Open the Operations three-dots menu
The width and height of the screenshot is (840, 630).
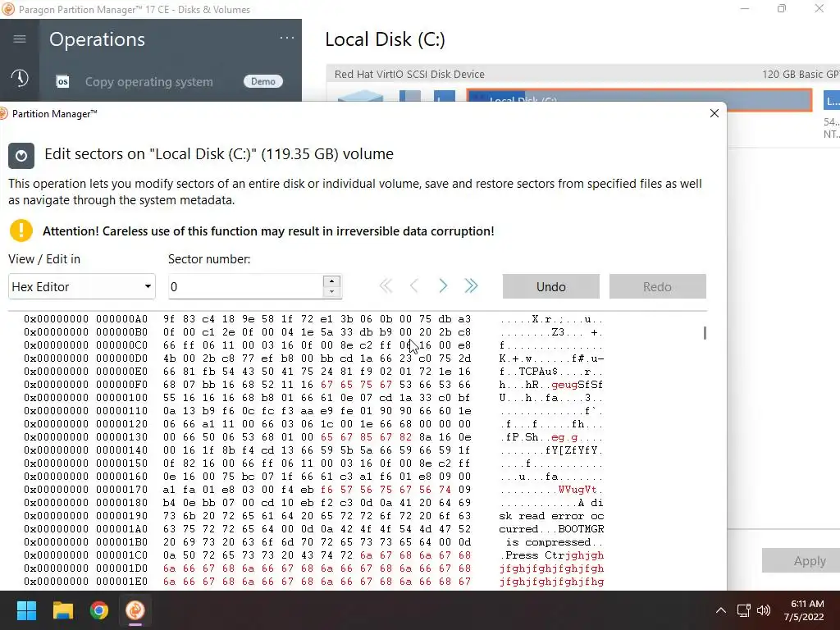point(286,38)
